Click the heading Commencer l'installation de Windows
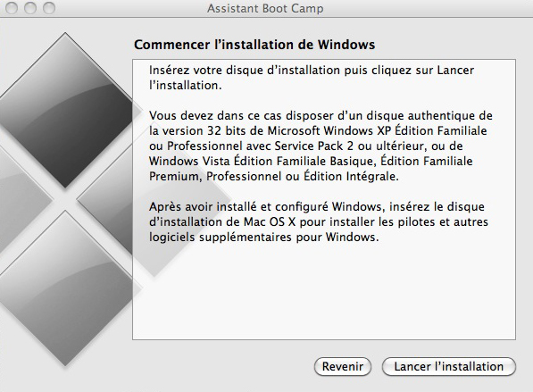Image resolution: width=533 pixels, height=392 pixels. pos(254,45)
